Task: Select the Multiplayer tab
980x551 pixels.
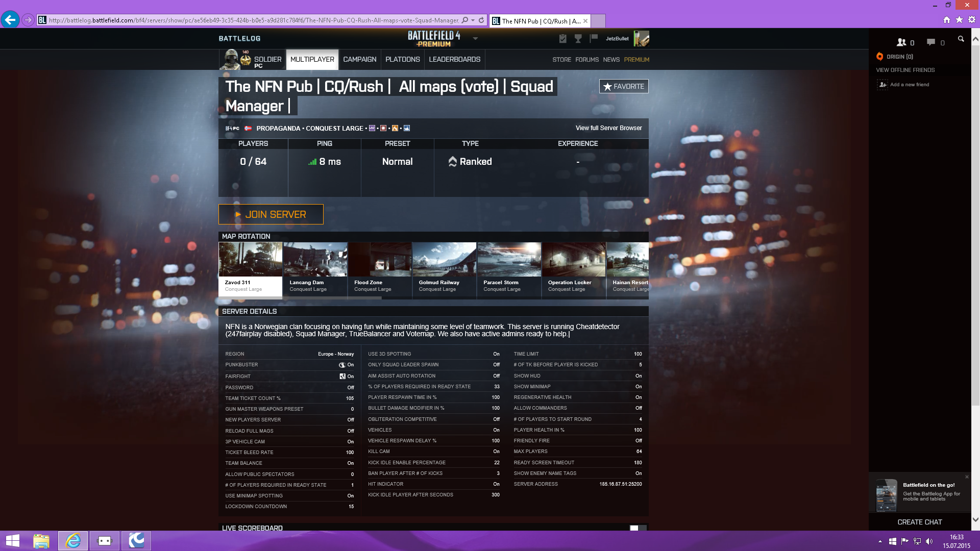Action: (x=312, y=60)
